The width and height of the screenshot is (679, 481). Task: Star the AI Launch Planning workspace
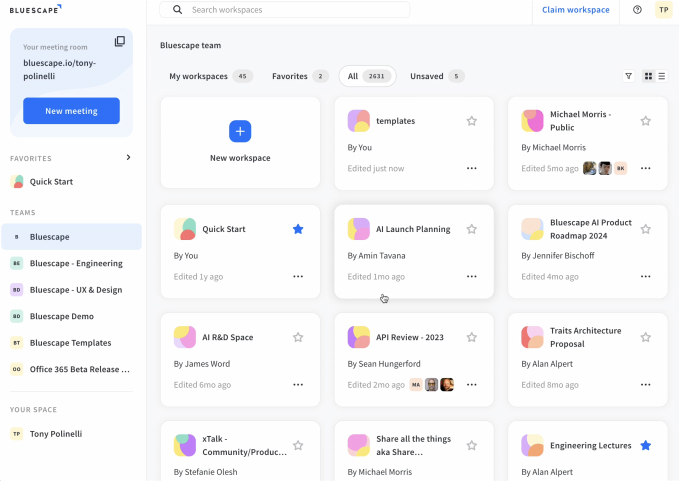pos(472,229)
